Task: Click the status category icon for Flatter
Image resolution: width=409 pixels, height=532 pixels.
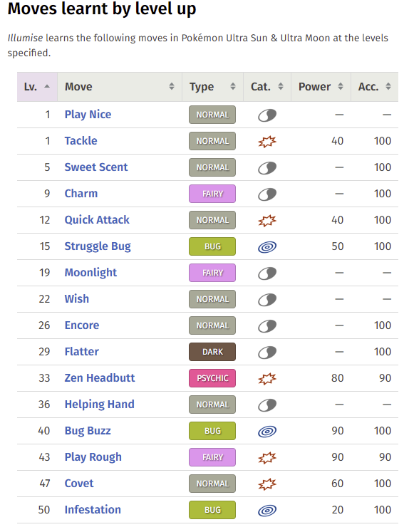Action: click(x=267, y=353)
